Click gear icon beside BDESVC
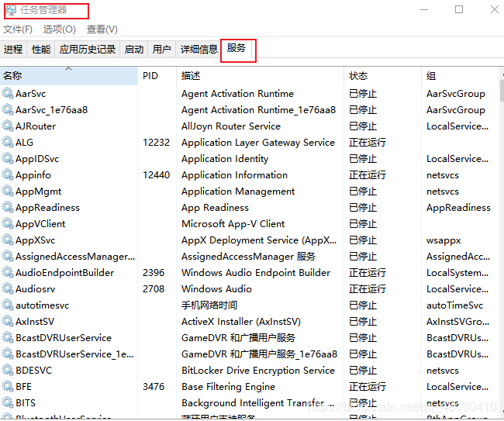The height and width of the screenshot is (421, 504). pyautogui.click(x=8, y=370)
